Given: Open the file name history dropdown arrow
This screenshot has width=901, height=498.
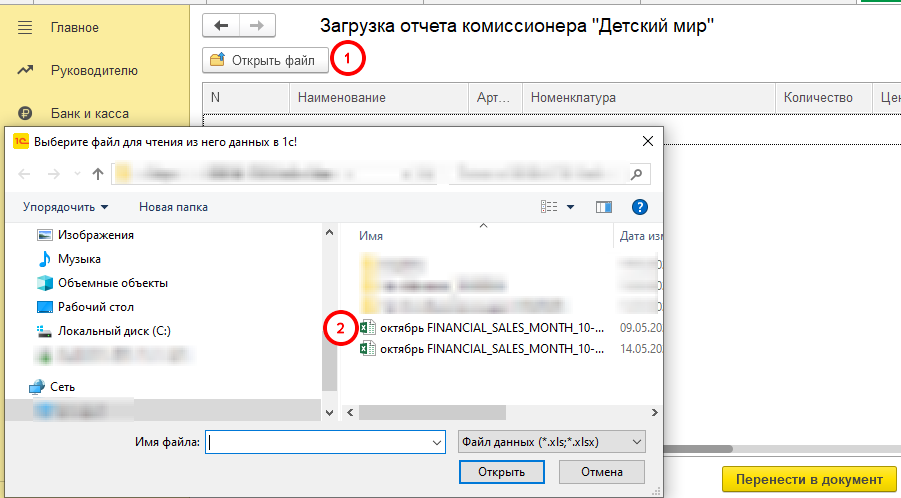Looking at the screenshot, I should point(437,442).
